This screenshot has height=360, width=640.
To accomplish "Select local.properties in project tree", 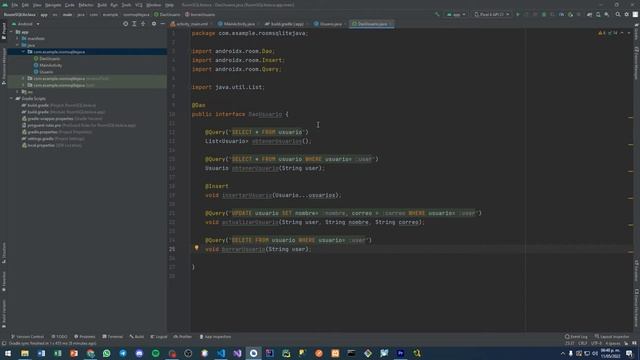I will coord(51,145).
